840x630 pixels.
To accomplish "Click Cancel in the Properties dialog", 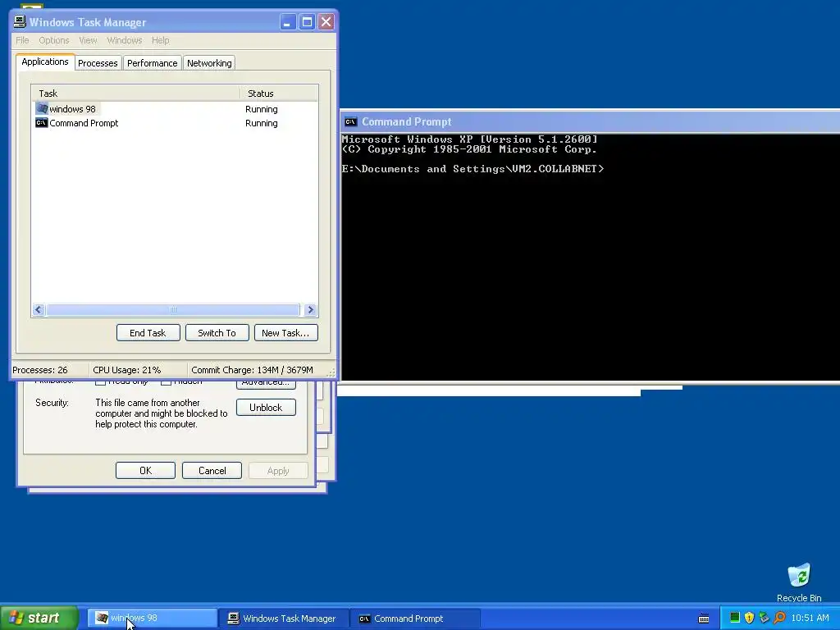I will click(212, 470).
